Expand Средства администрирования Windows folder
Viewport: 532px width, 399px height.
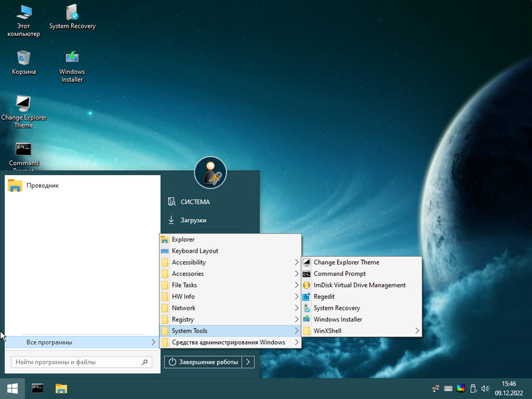coord(230,342)
